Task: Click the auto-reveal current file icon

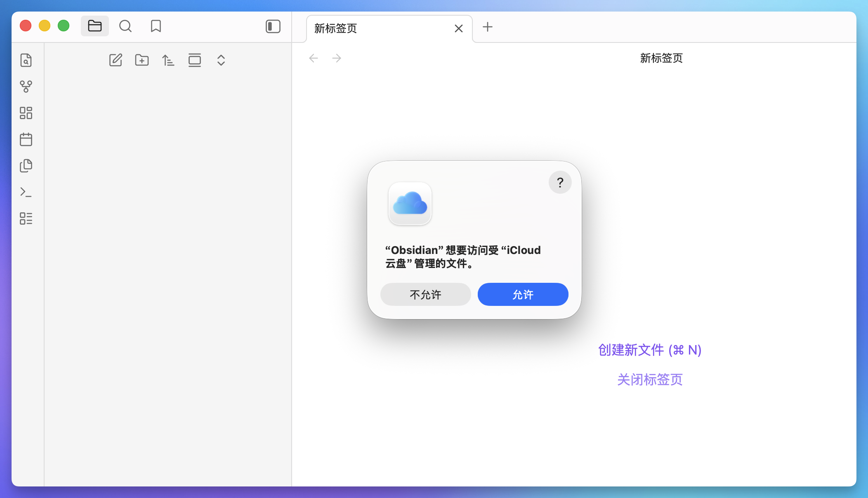Action: 195,60
